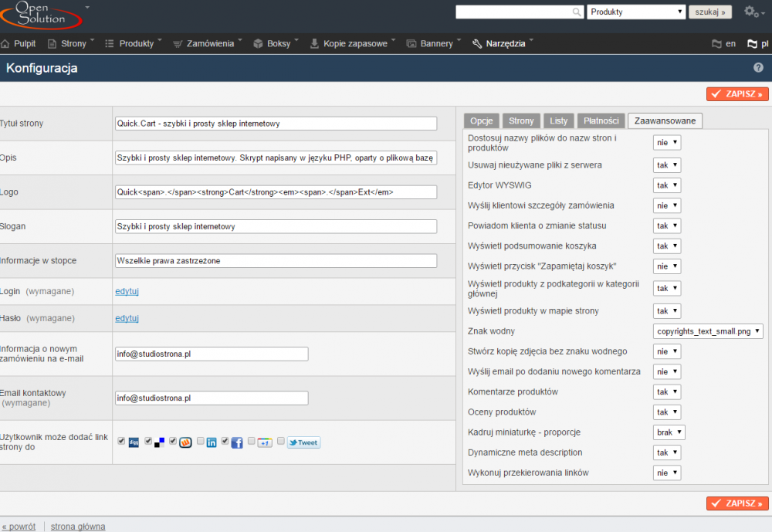The height and width of the screenshot is (532, 772).
Task: Click the Email kontaktowy input field
Action: 212,398
